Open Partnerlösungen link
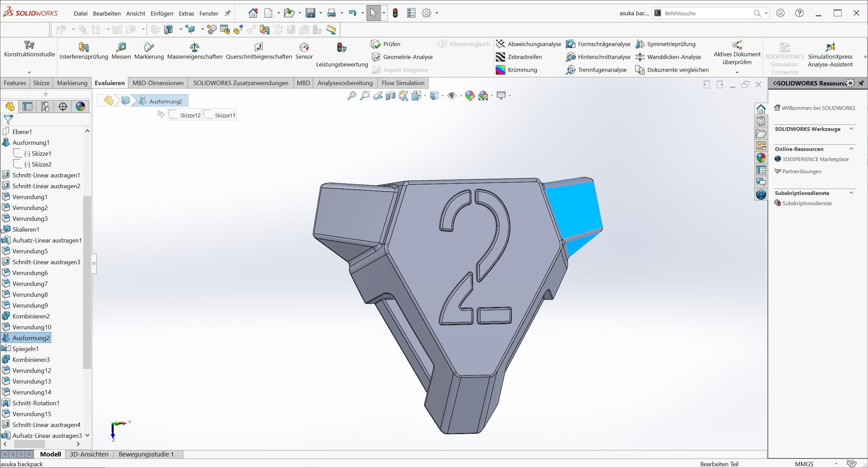868x468 pixels. click(x=801, y=171)
